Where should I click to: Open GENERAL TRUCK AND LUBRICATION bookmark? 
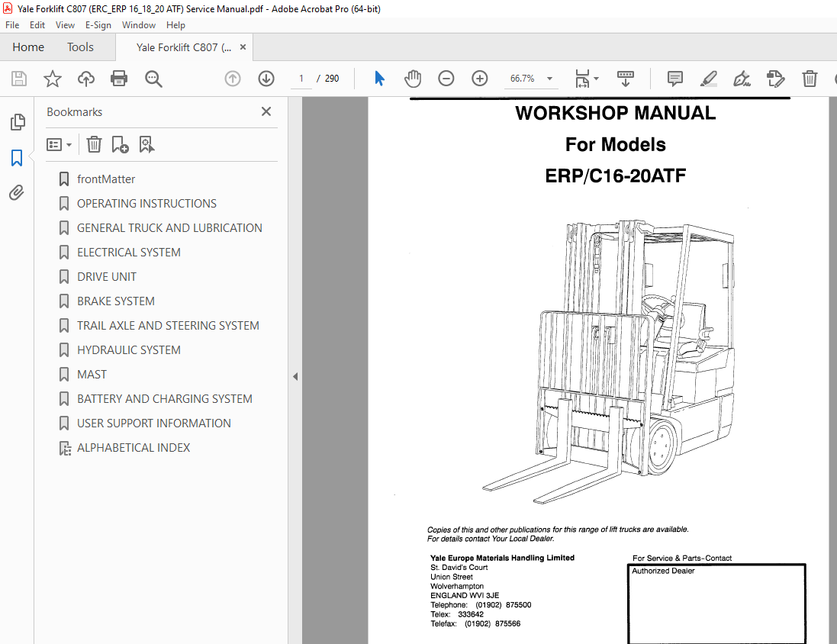[x=169, y=228]
